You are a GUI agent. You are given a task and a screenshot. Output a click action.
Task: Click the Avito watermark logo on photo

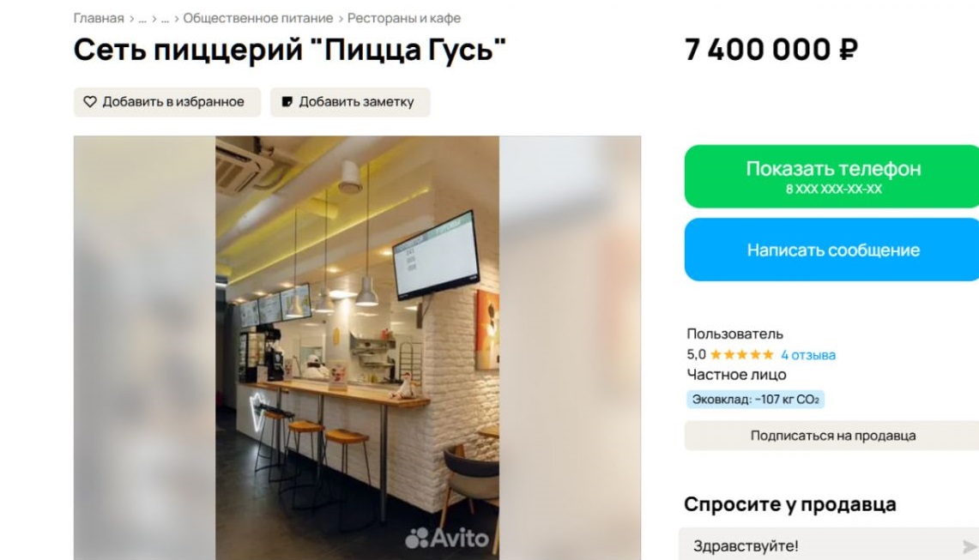tap(447, 538)
